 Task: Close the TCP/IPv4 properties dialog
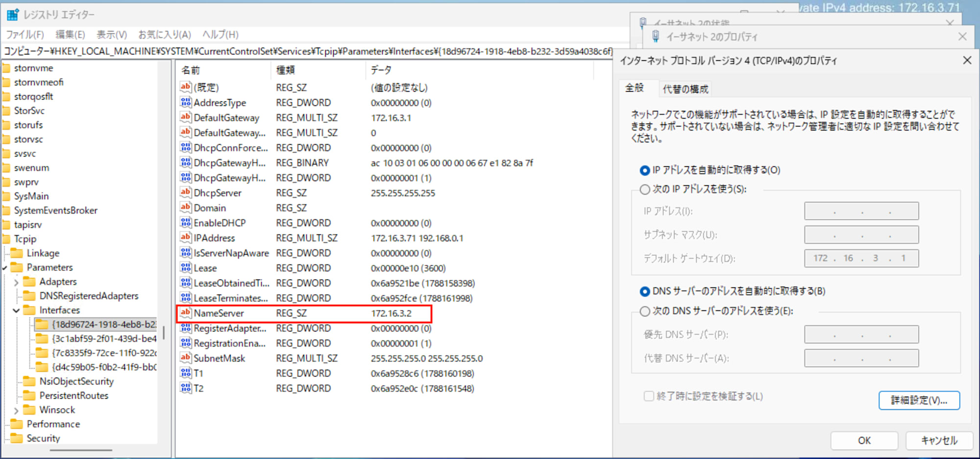pyautogui.click(x=967, y=60)
